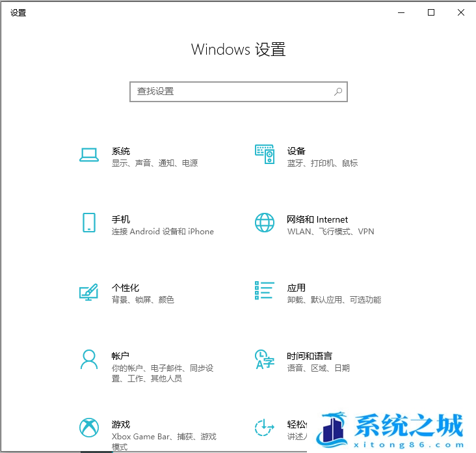Click the text 连接 Android 设备和 iPhone

163,232
